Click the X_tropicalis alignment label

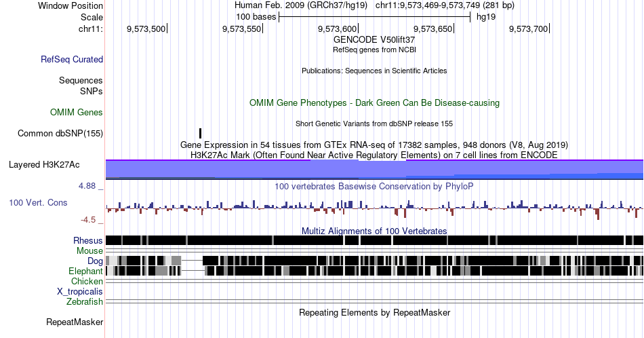(x=80, y=292)
